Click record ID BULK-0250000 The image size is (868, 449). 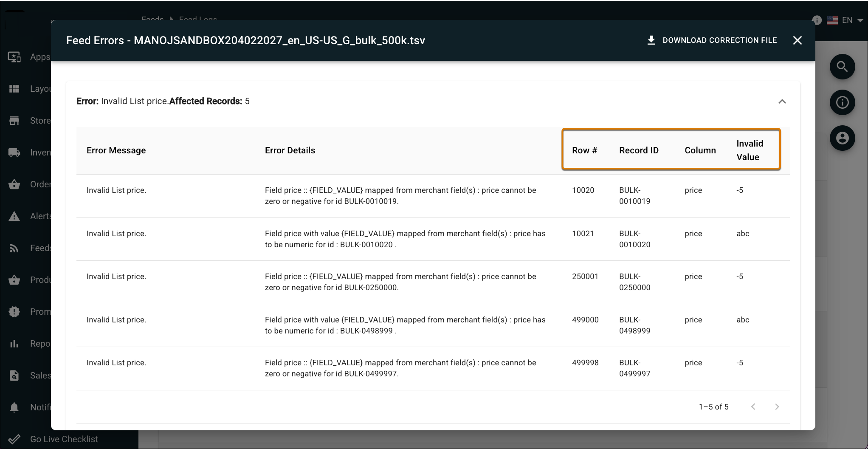click(x=634, y=282)
